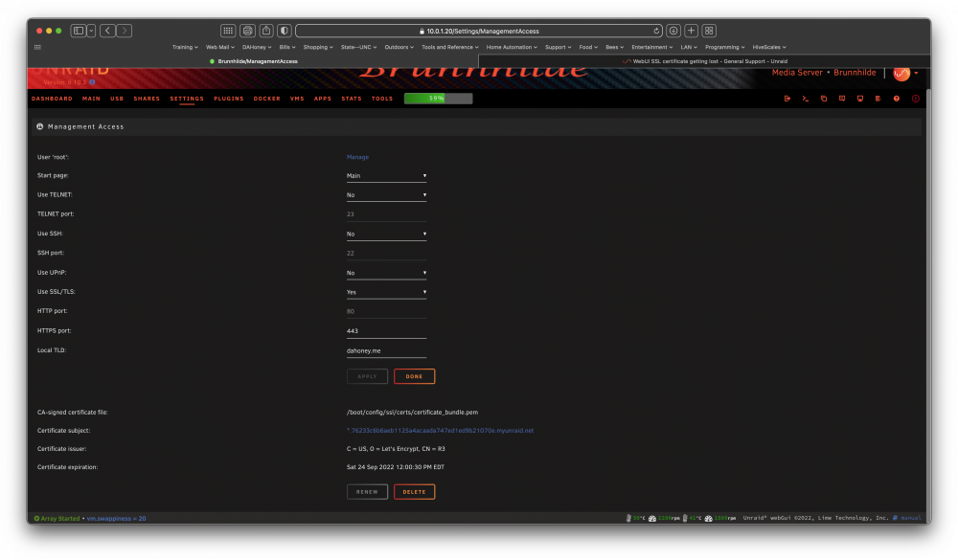
Task: Toggle the Safari sidebar icon
Action: point(79,31)
